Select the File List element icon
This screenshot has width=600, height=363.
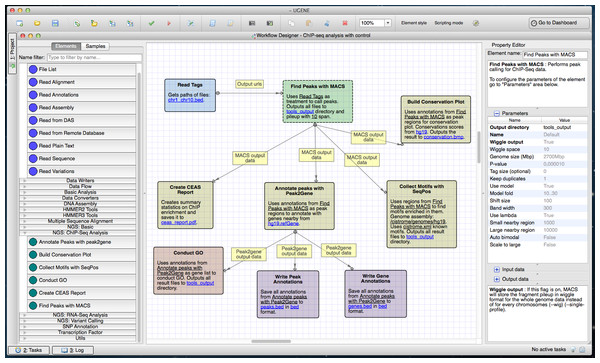tap(33, 69)
